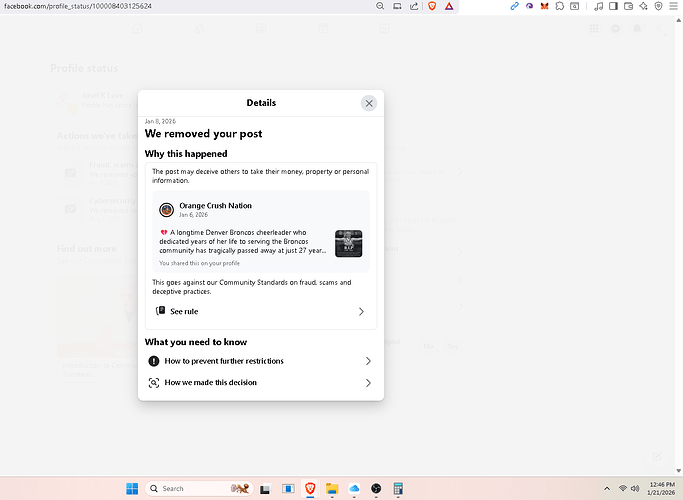Open the Brave Rewards triangle icon
This screenshot has width=683, height=500.
(449, 6)
